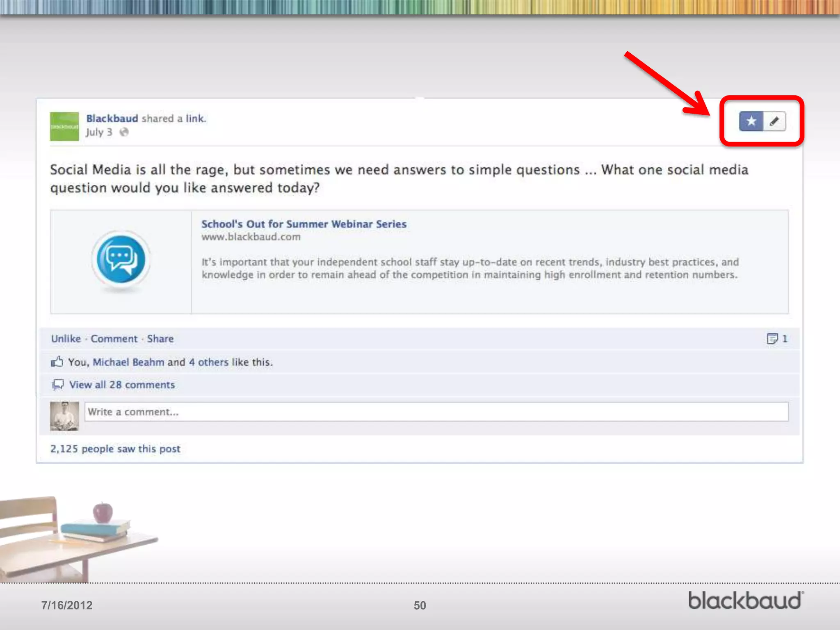
Task: Click the word link in the post header
Action: (x=195, y=119)
